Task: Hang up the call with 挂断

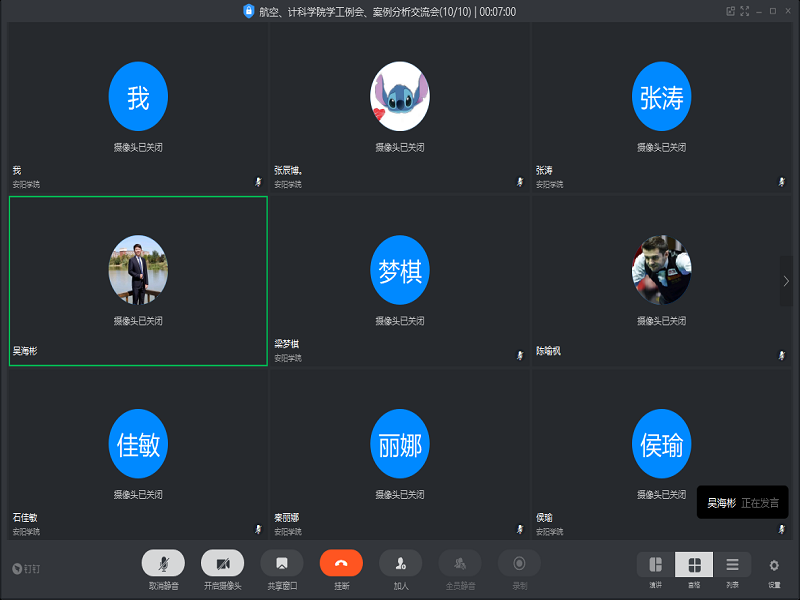Action: tap(341, 564)
